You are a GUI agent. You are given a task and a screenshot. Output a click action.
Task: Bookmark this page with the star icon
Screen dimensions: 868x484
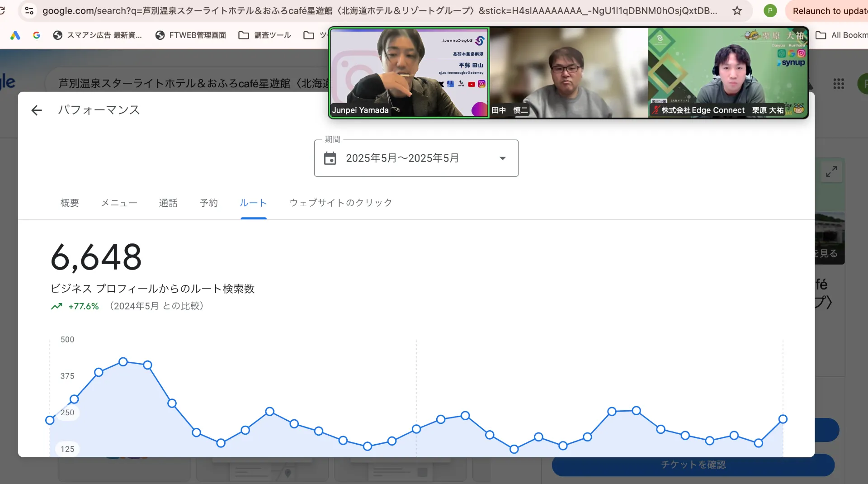737,11
